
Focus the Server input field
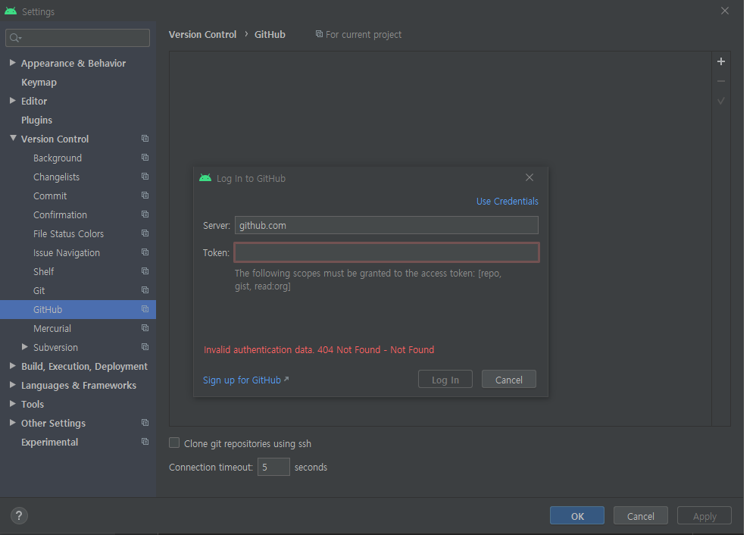(386, 225)
